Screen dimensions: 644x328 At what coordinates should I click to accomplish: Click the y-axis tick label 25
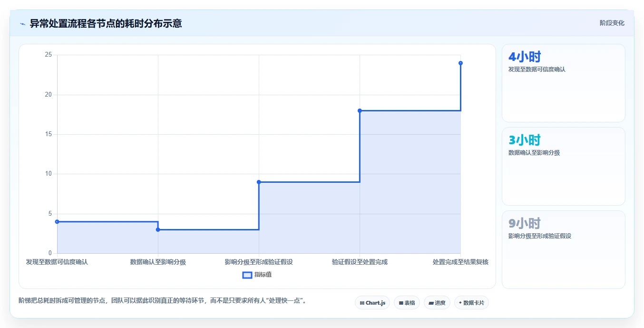[48, 55]
